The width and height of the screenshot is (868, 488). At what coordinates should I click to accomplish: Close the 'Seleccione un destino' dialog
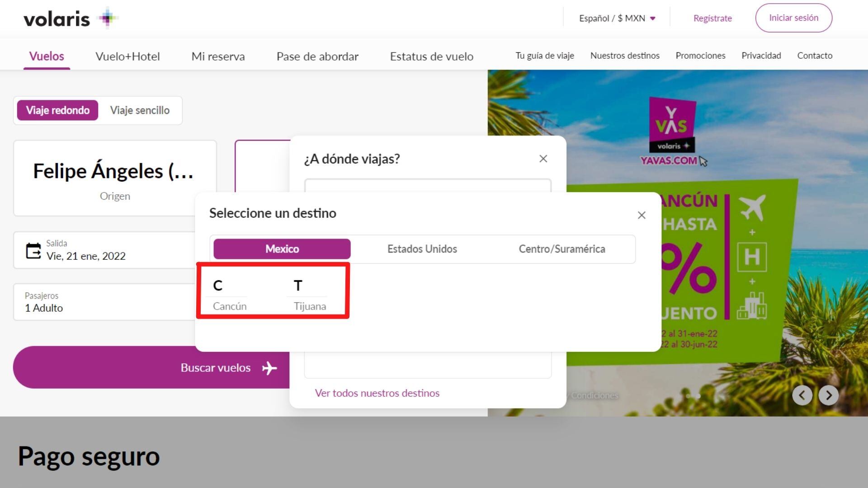[x=641, y=216]
